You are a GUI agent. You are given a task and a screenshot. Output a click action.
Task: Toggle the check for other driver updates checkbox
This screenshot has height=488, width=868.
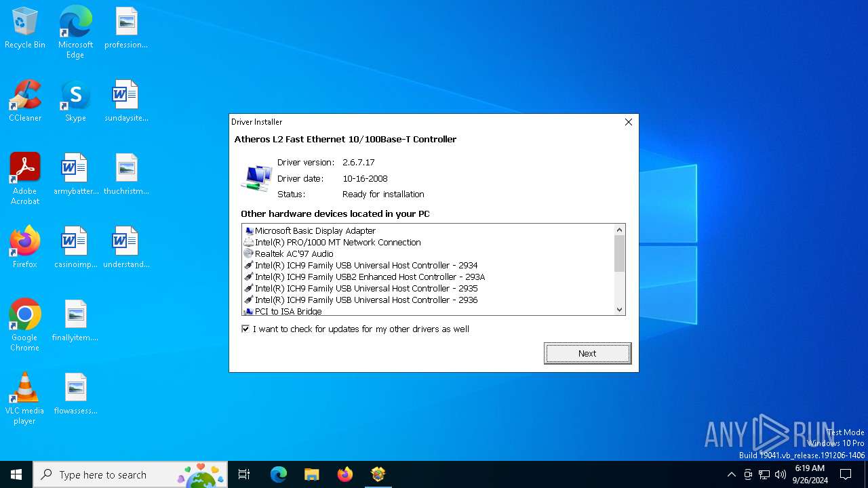245,329
